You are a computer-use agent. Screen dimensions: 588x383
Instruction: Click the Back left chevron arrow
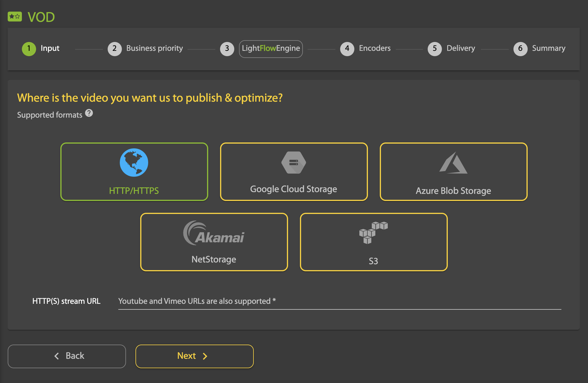click(57, 356)
